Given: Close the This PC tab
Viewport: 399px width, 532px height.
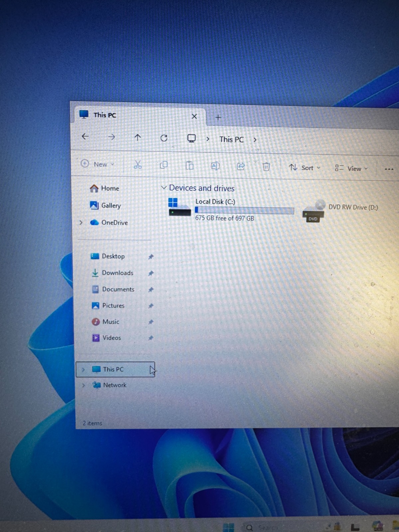Looking at the screenshot, I should pyautogui.click(x=194, y=116).
